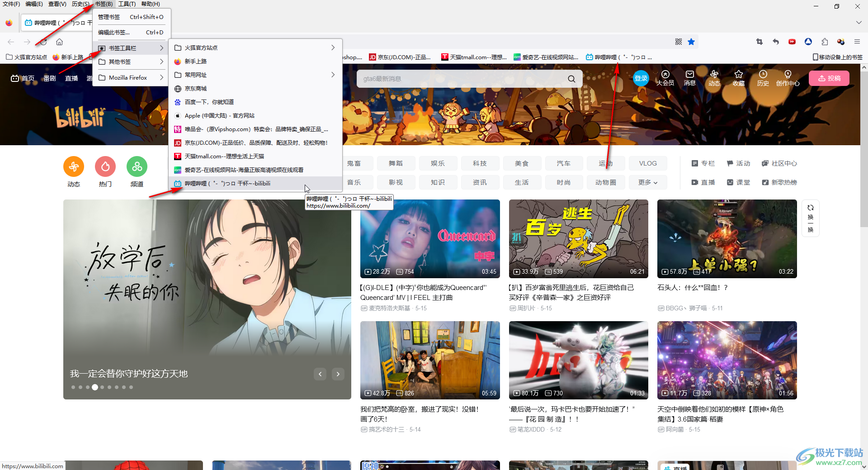Expand the 火狐官方站点 folder in submenu

[255, 47]
